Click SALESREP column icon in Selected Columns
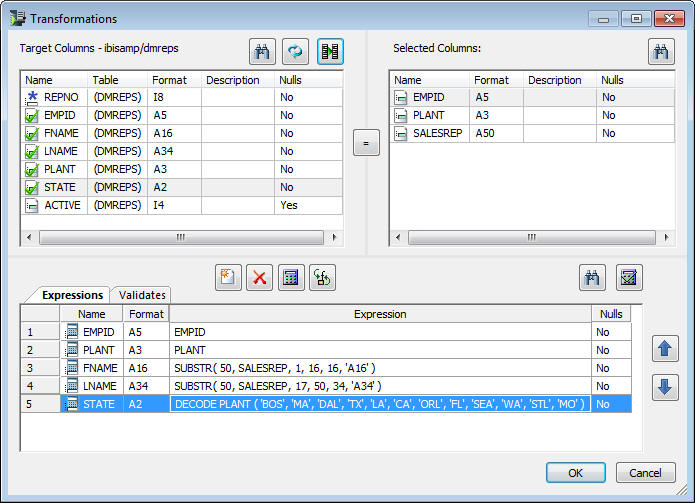Image resolution: width=695 pixels, height=503 pixels. (x=401, y=133)
